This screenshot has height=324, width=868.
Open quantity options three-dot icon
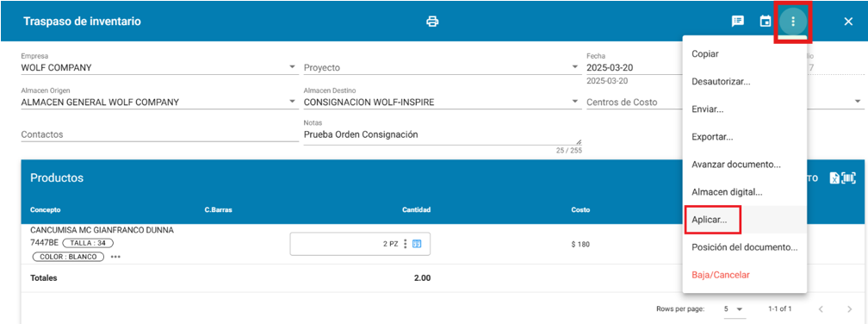click(x=405, y=244)
